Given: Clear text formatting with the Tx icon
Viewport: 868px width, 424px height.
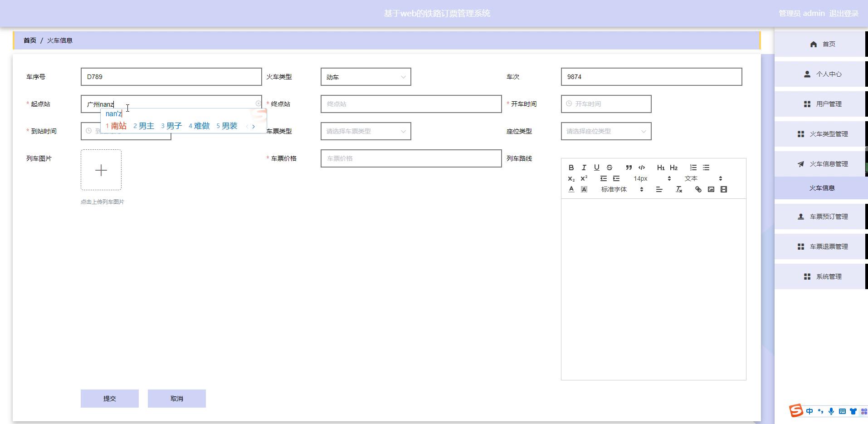Looking at the screenshot, I should tap(679, 189).
